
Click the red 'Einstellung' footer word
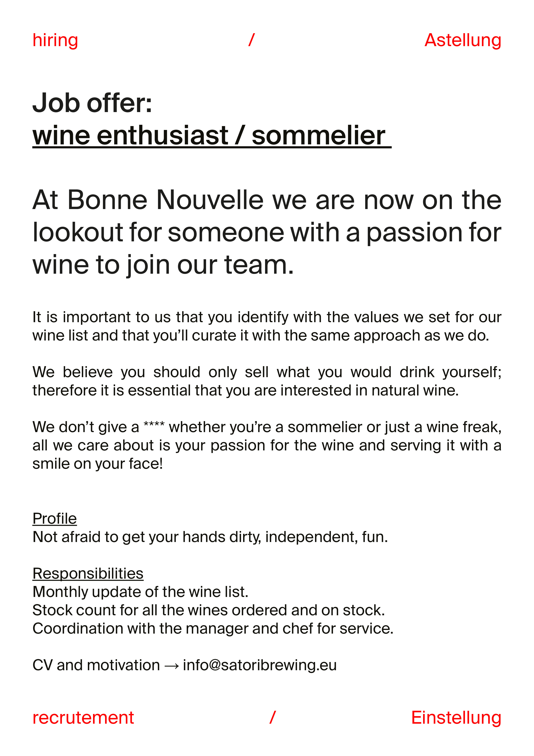pos(456,718)
